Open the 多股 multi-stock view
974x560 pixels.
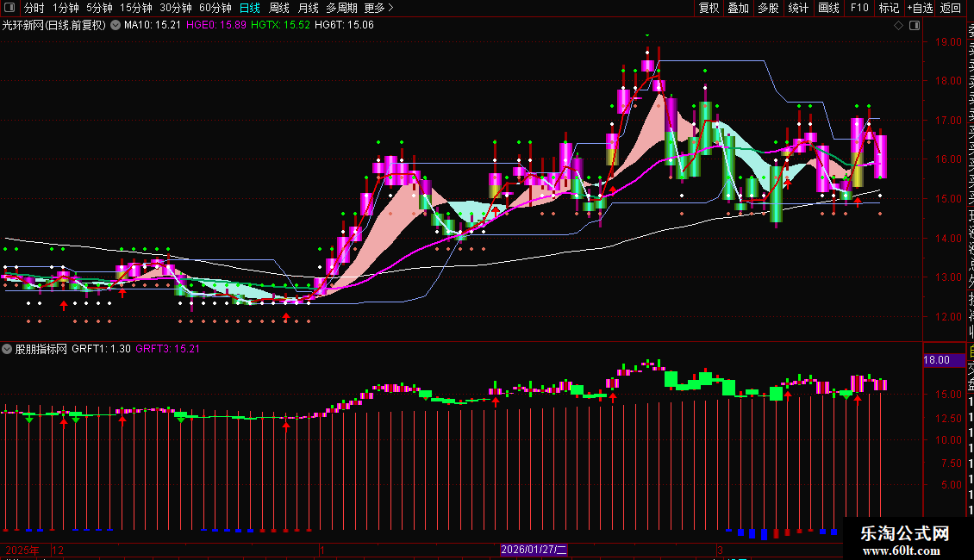(x=768, y=8)
